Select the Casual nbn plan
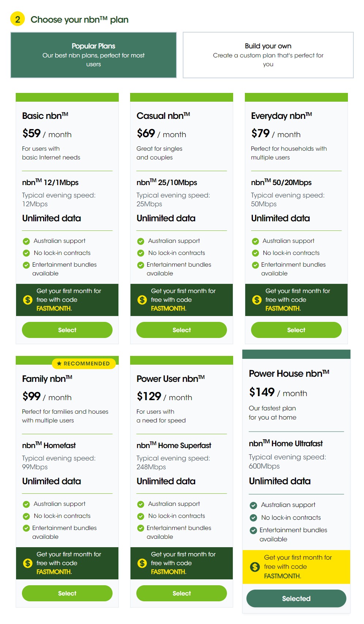The image size is (364, 624). point(181,330)
